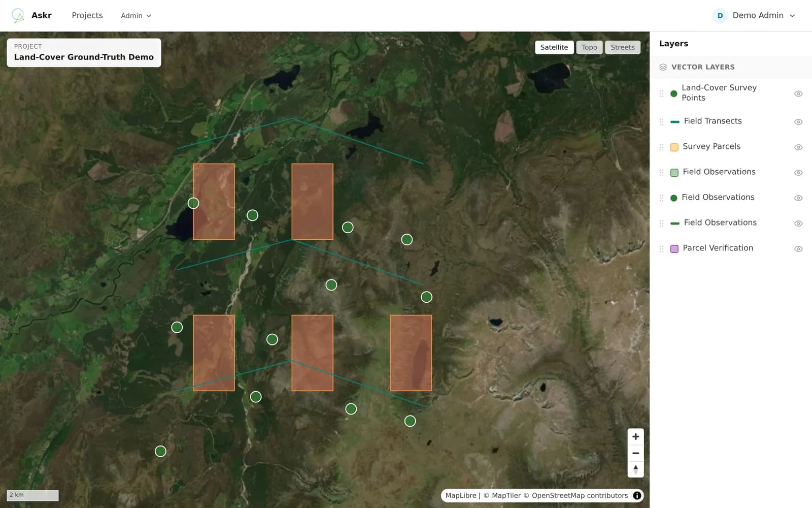Toggle visibility of point Field Observations layer
This screenshot has height=508, width=812.
click(x=798, y=198)
